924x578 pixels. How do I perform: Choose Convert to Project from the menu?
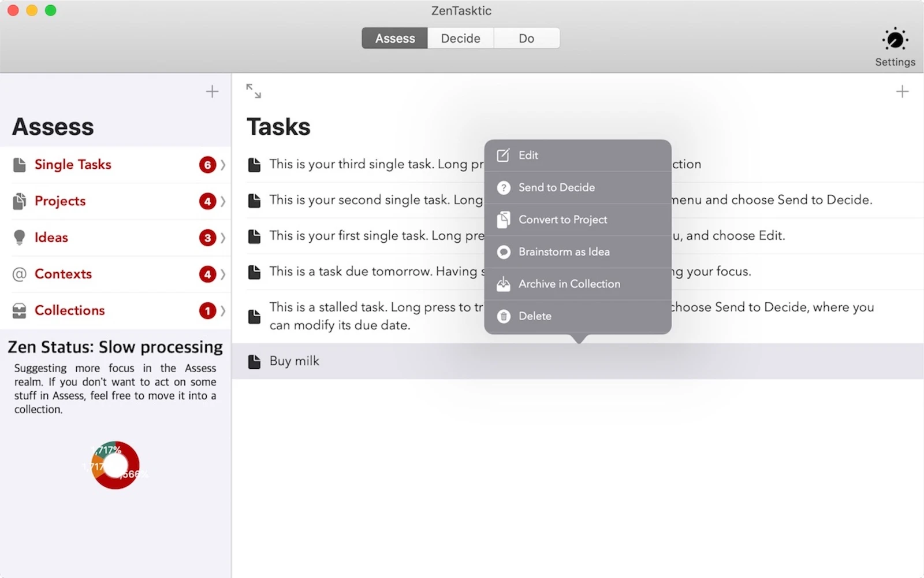(x=577, y=220)
